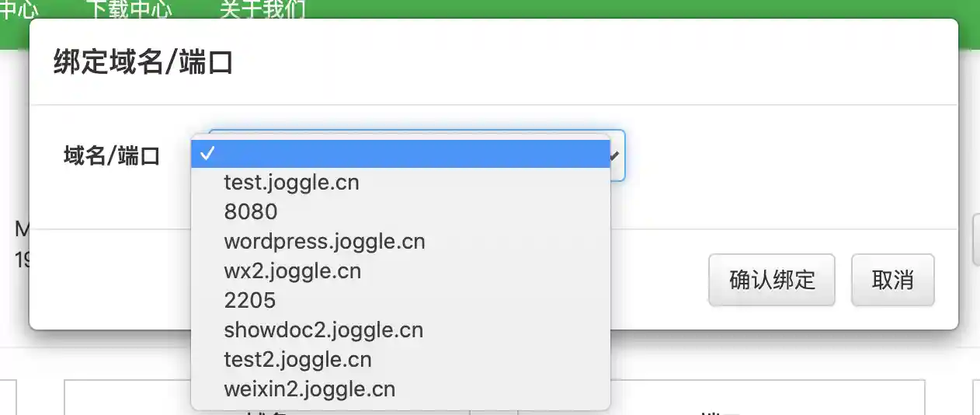980x415 pixels.
Task: Go to 关于我们 in the navbar
Action: coord(262,9)
